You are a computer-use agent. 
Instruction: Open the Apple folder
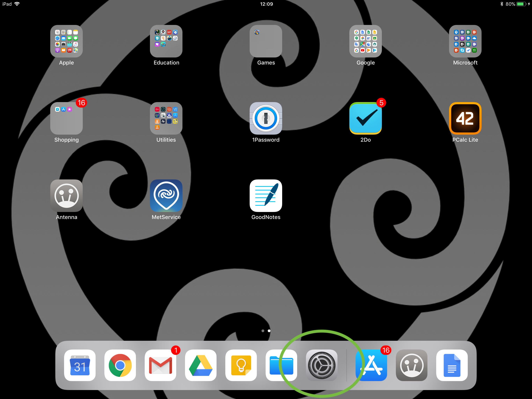coord(66,41)
